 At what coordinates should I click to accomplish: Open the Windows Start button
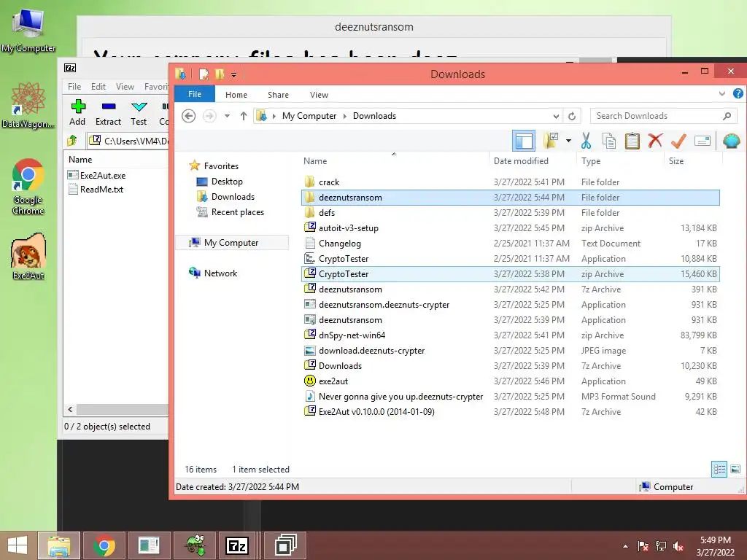pos(18,545)
